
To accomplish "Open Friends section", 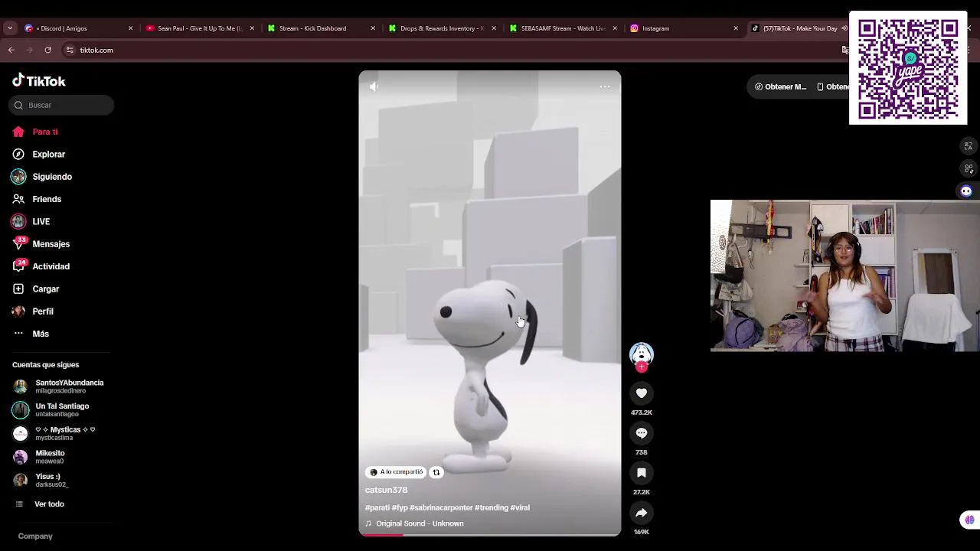I will [x=47, y=199].
